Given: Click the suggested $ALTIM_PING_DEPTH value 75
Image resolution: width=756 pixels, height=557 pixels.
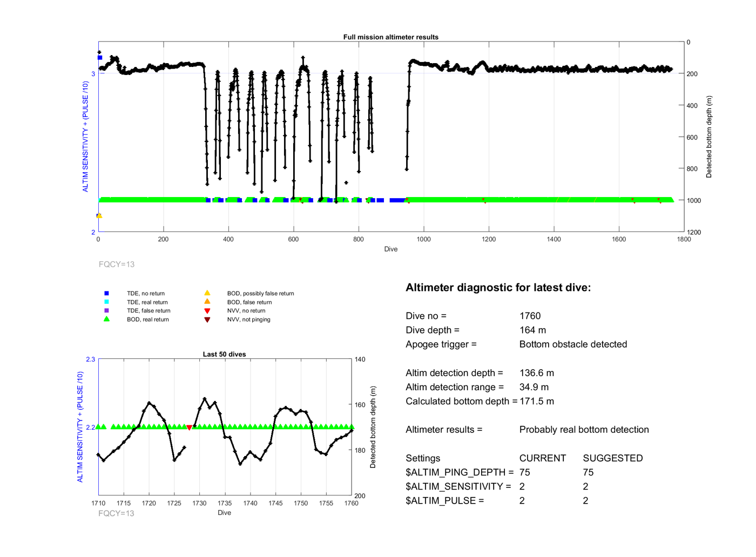Looking at the screenshot, I should point(588,472).
